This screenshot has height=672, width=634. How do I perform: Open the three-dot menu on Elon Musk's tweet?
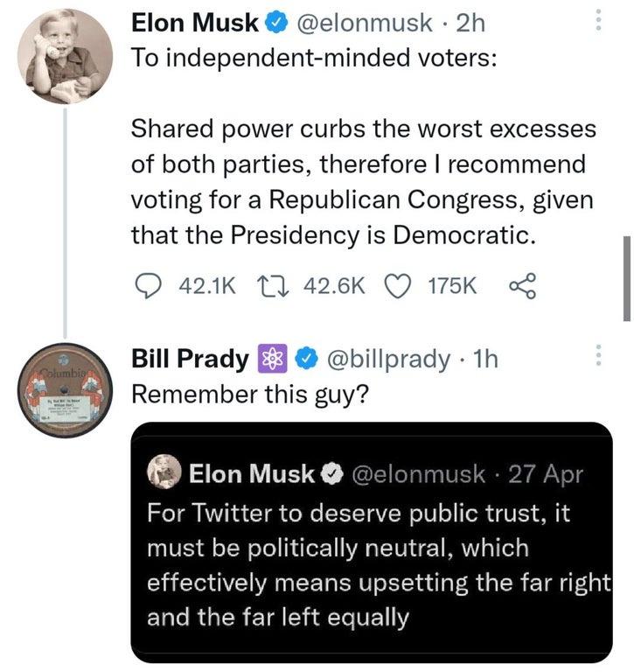599,21
